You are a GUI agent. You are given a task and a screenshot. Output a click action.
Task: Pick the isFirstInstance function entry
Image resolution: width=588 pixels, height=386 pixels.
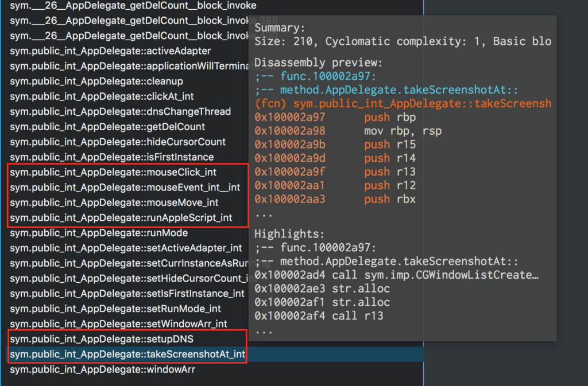[111, 157]
